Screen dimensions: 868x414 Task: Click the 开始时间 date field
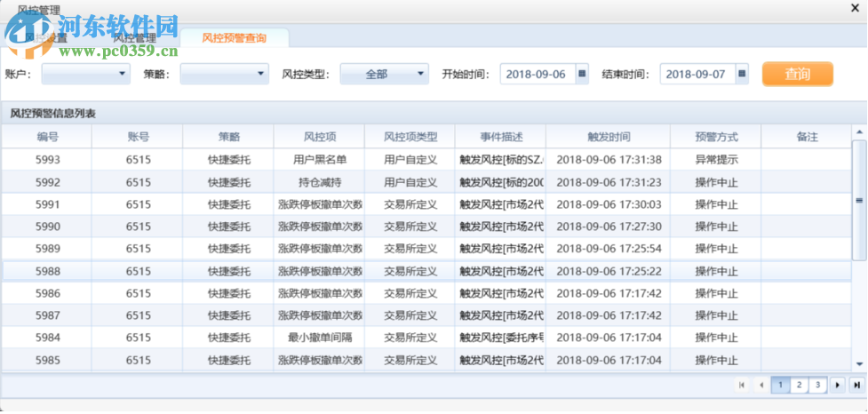pos(538,74)
